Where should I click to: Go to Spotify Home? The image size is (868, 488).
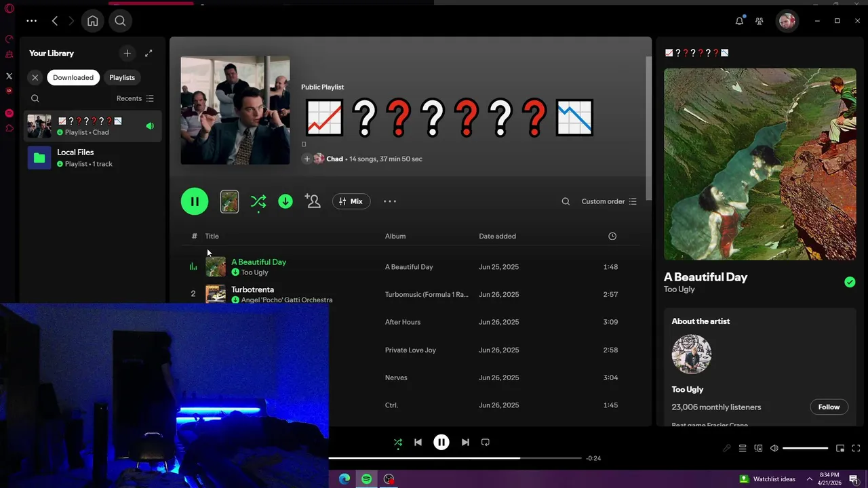click(x=93, y=21)
